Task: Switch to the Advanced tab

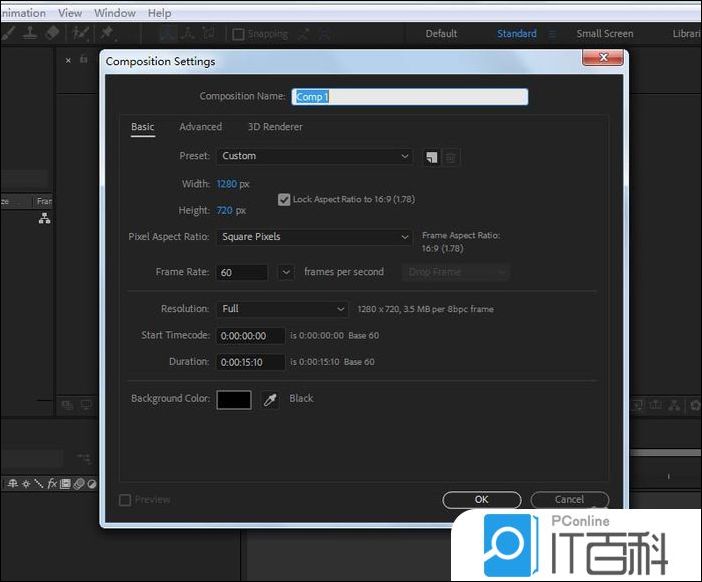Action: click(x=200, y=127)
